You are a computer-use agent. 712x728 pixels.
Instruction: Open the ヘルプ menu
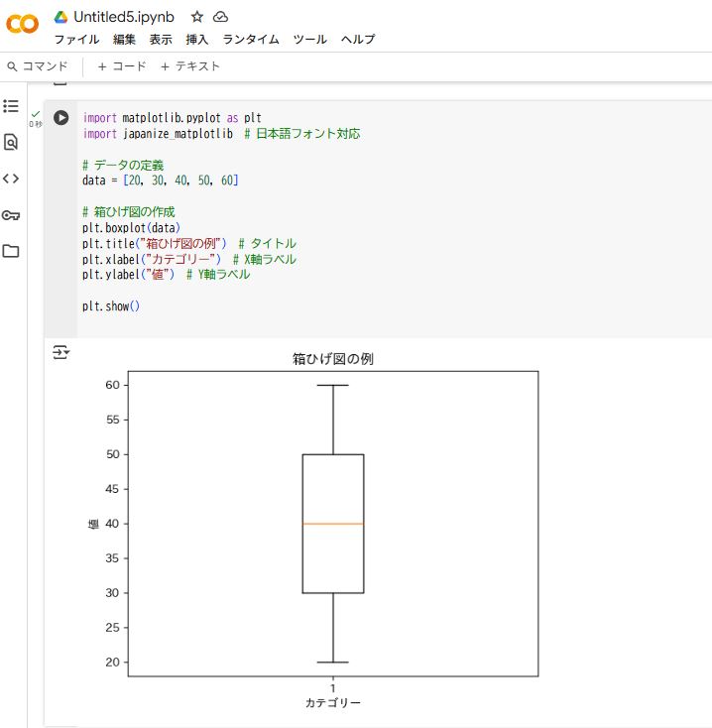pyautogui.click(x=358, y=40)
